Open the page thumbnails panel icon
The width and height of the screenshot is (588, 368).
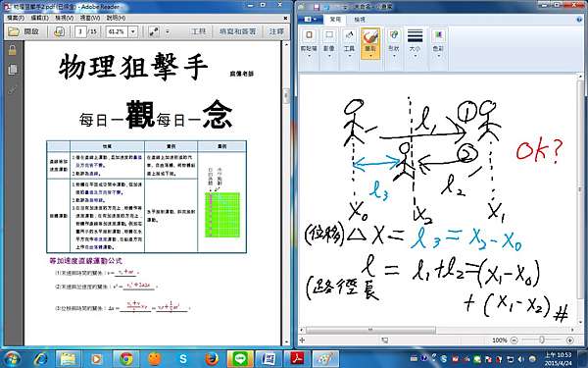click(x=13, y=70)
